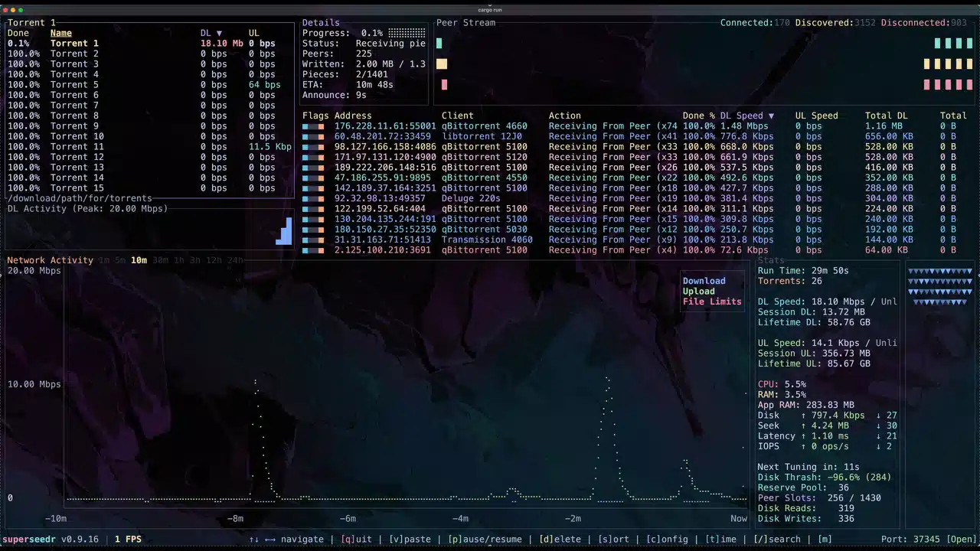The image size is (980, 551).
Task: Click [c]onfig in the bottom status bar
Action: click(668, 539)
